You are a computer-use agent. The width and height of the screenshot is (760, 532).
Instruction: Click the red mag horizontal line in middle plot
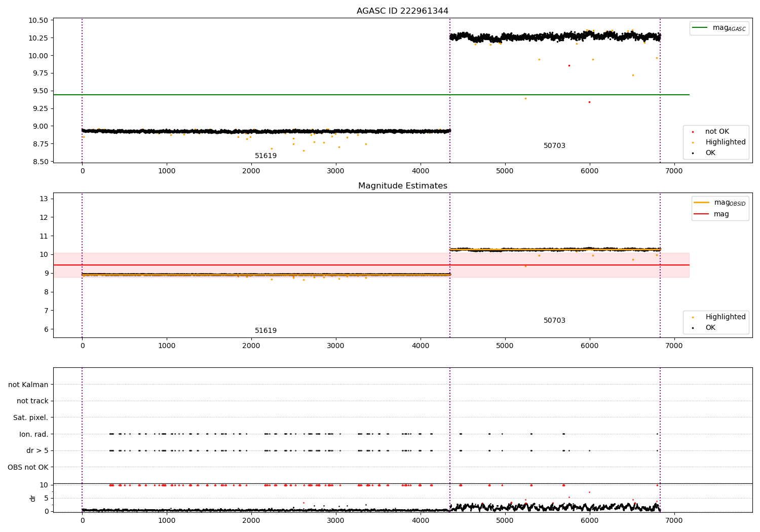(x=371, y=265)
